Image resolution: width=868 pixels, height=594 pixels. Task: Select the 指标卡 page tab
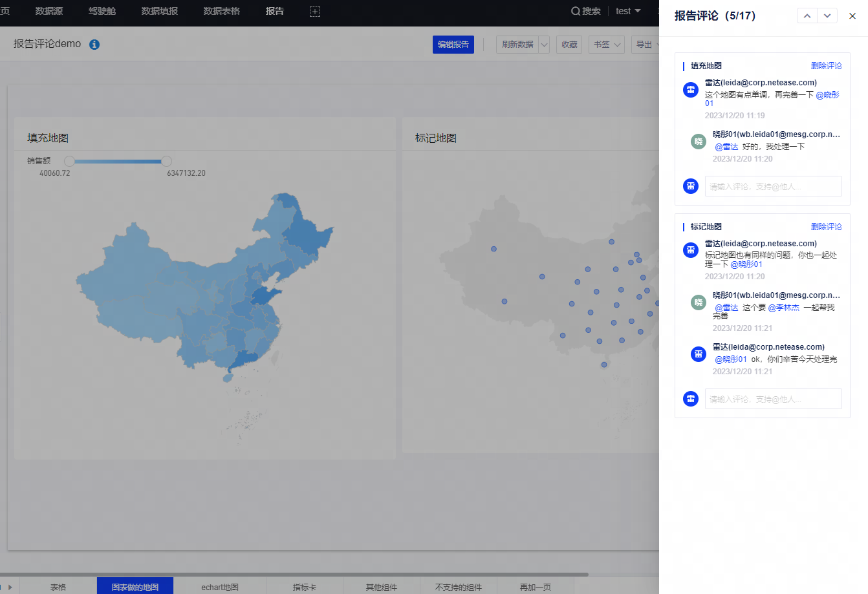(x=304, y=587)
